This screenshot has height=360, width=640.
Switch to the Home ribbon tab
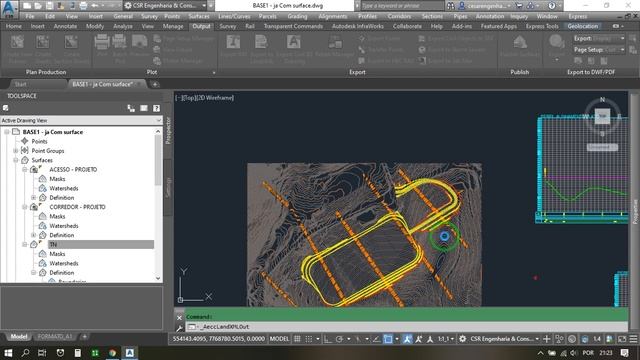point(13,26)
